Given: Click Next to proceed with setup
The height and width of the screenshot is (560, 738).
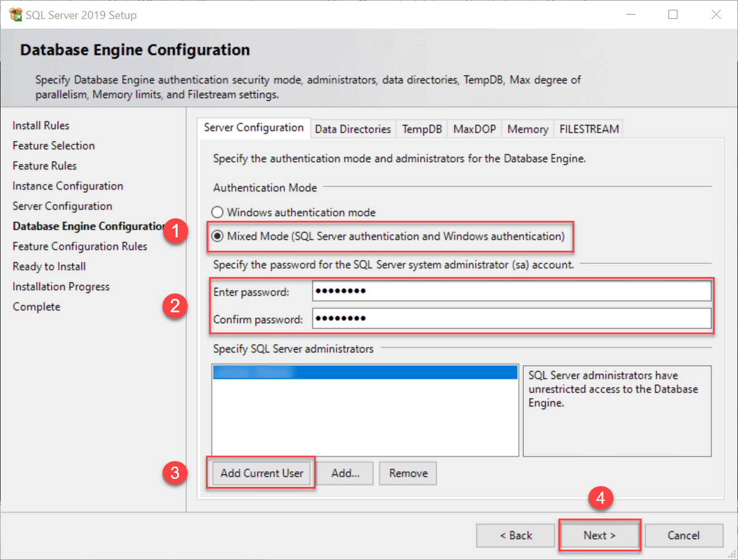Looking at the screenshot, I should click(599, 535).
